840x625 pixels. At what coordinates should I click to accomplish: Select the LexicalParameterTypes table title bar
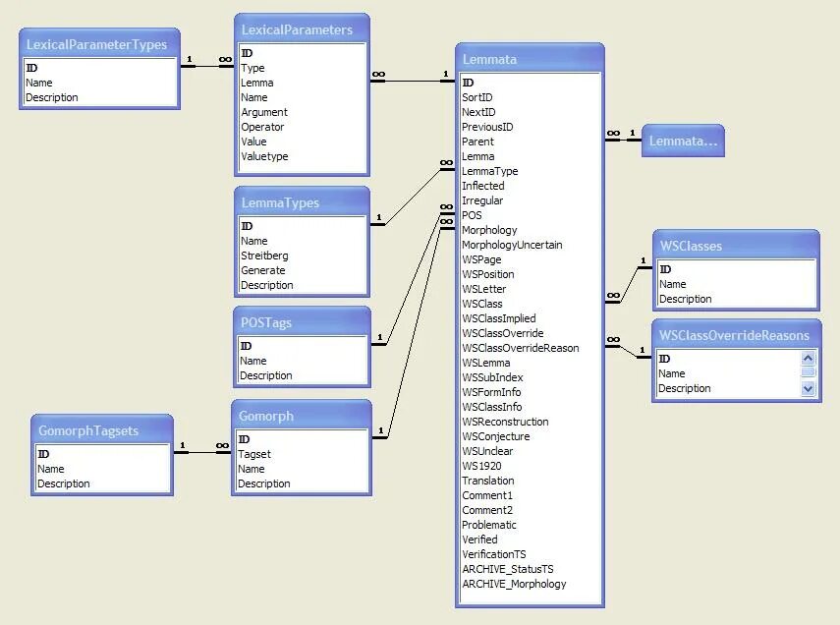(x=99, y=44)
